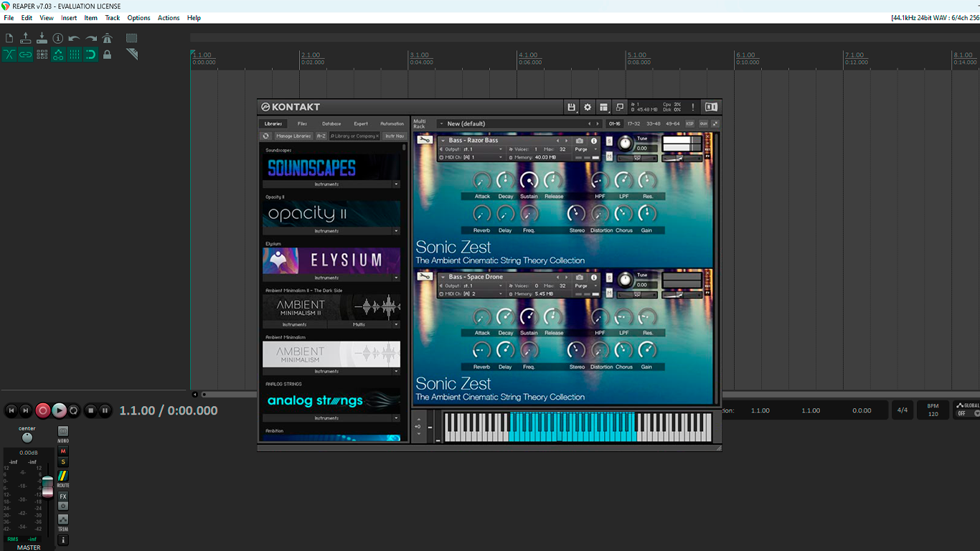Screen dimensions: 980x551
Task: Toggle the metronome icon
Action: tap(107, 38)
